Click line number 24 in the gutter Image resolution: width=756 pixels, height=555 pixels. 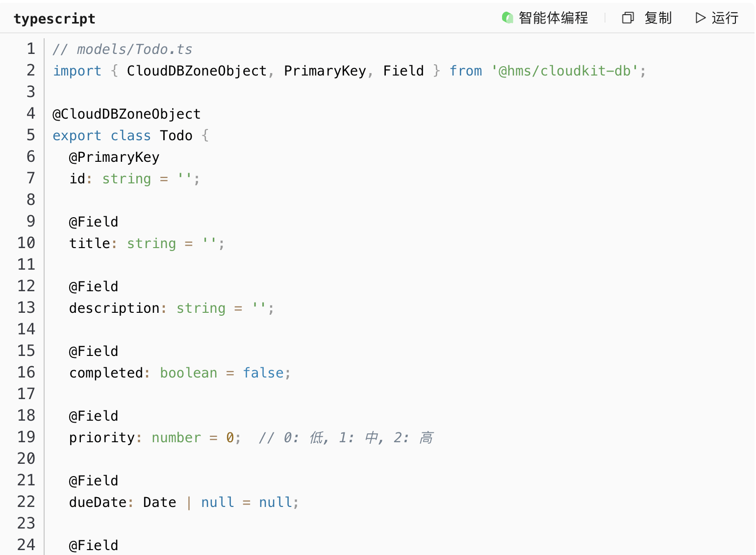click(x=26, y=545)
